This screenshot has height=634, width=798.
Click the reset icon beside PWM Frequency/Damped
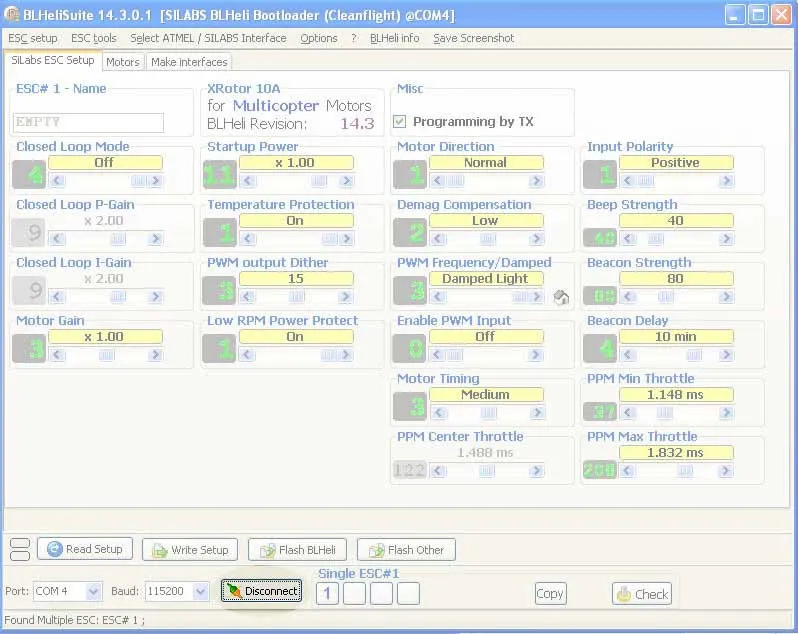point(561,297)
